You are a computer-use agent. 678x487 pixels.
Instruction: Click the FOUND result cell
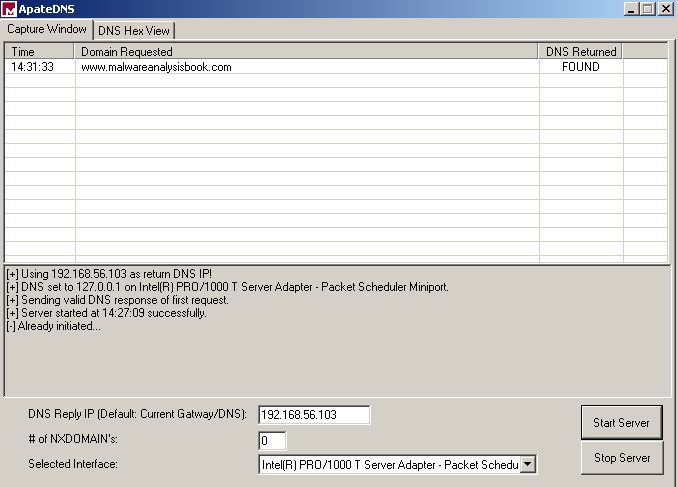click(581, 67)
